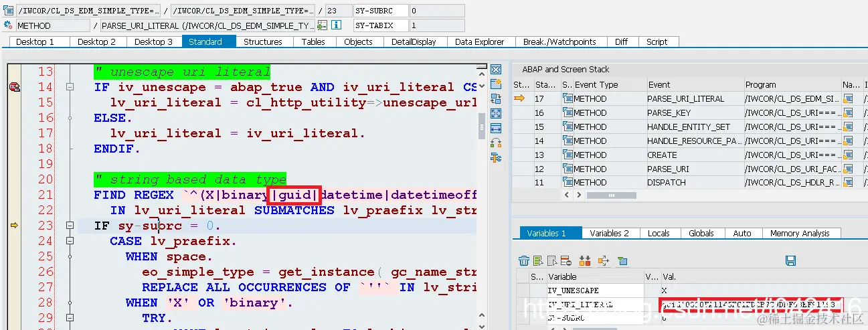Viewport: 868px width, 330px height.
Task: Collapse the CASE block at line 24
Action: tap(70, 241)
